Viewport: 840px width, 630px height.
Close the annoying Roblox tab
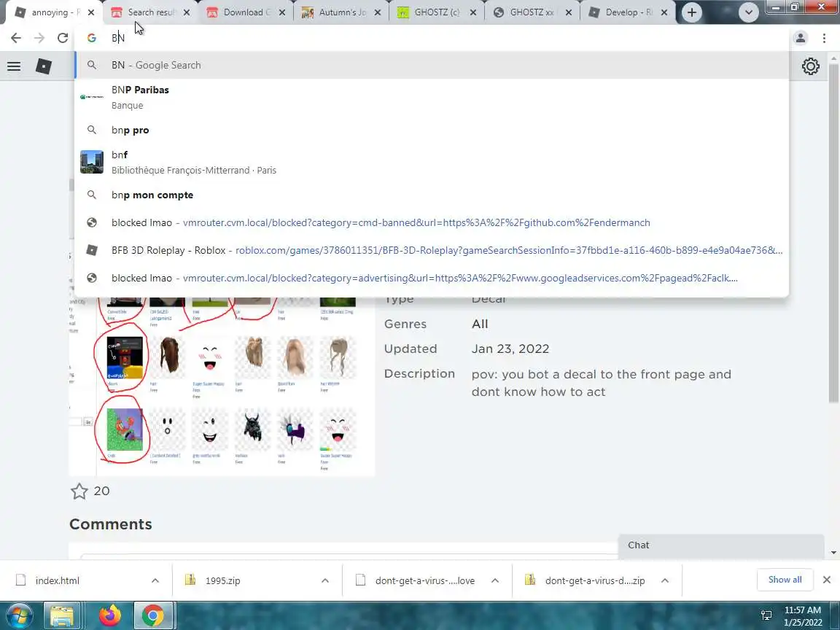91,12
